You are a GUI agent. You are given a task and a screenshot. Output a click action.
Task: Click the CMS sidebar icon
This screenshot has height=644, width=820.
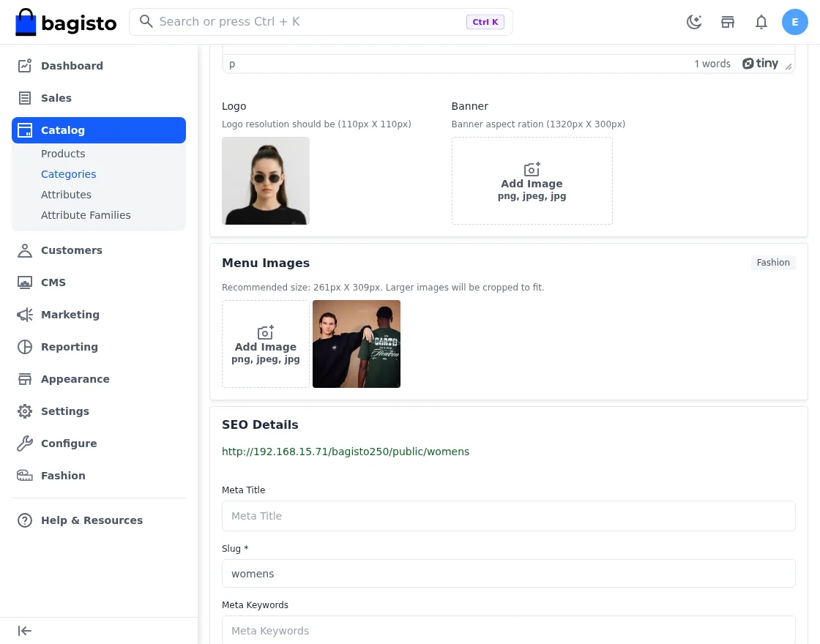pyautogui.click(x=25, y=282)
